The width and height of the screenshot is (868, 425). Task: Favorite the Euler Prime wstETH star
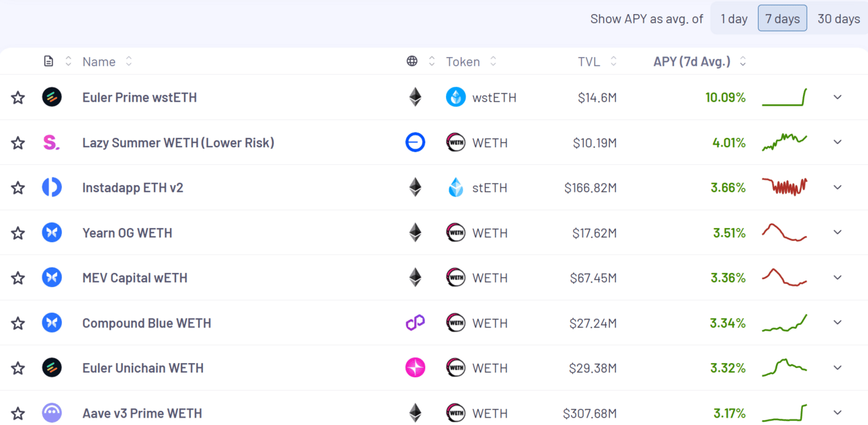(18, 98)
